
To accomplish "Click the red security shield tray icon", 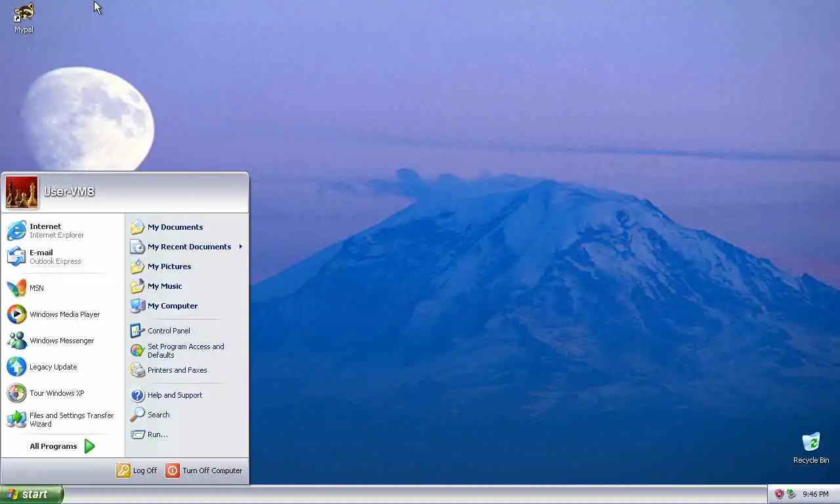I will [779, 494].
